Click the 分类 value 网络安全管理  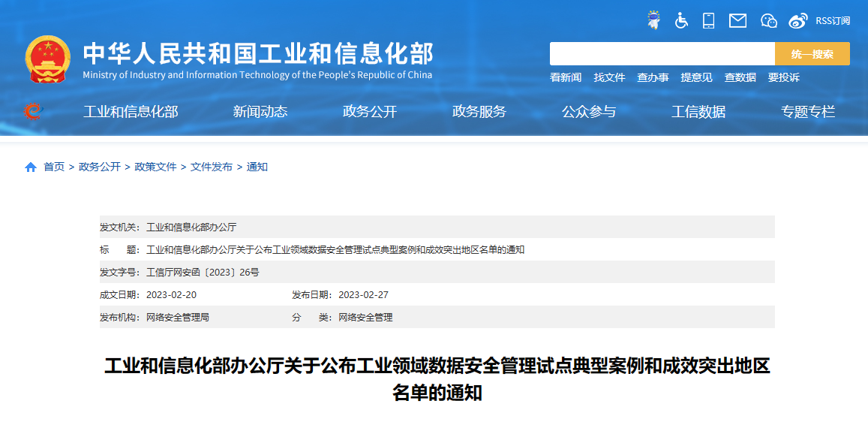click(x=366, y=318)
